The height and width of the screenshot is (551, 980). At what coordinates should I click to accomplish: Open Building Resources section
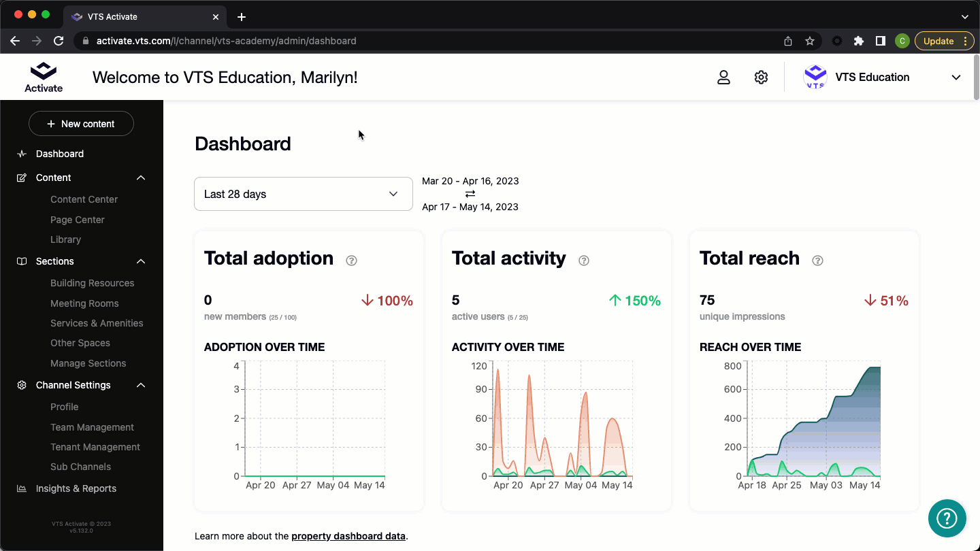[x=92, y=283]
